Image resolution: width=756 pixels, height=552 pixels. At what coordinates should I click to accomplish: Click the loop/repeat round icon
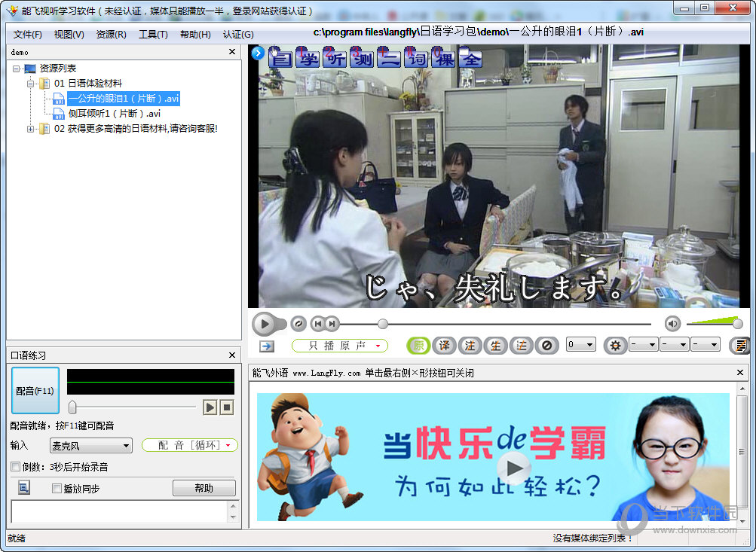[298, 324]
